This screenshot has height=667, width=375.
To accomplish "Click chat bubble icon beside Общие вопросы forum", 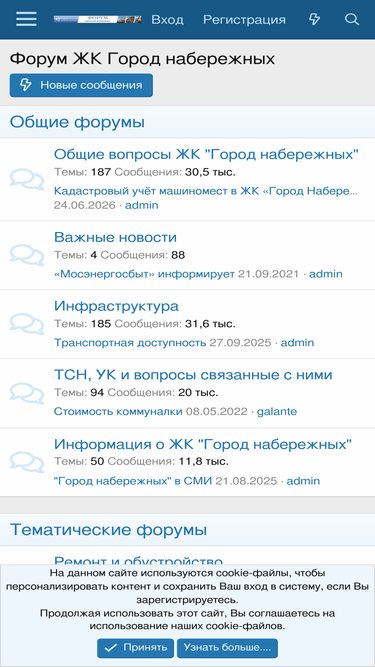I will (x=27, y=179).
